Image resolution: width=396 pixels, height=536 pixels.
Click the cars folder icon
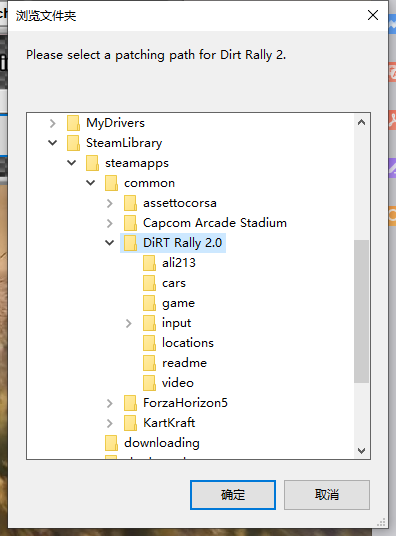(x=149, y=283)
